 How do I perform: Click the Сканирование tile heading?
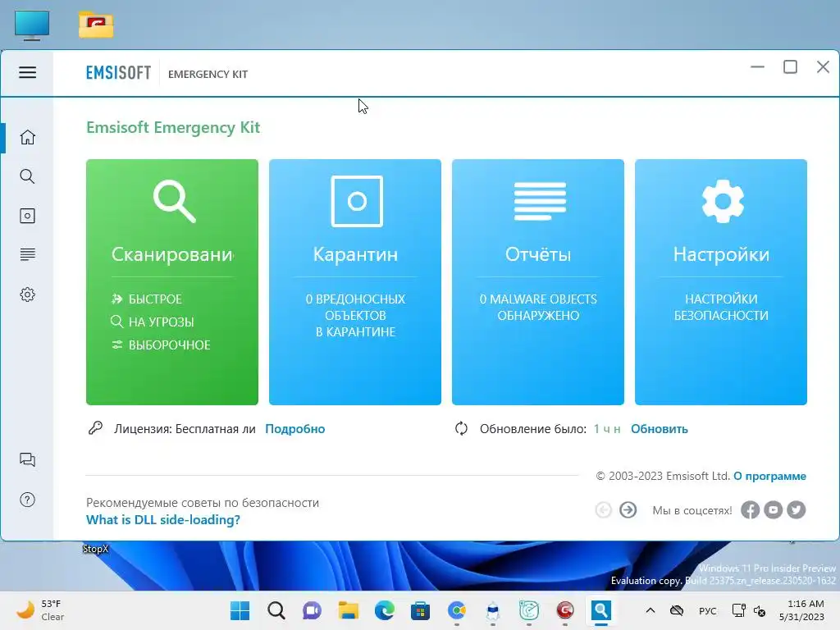[x=172, y=254]
